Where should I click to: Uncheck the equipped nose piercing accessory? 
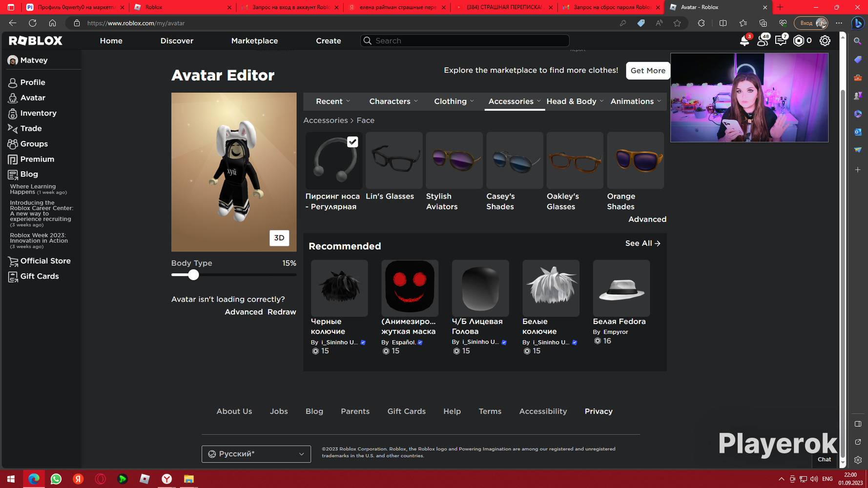coord(352,142)
